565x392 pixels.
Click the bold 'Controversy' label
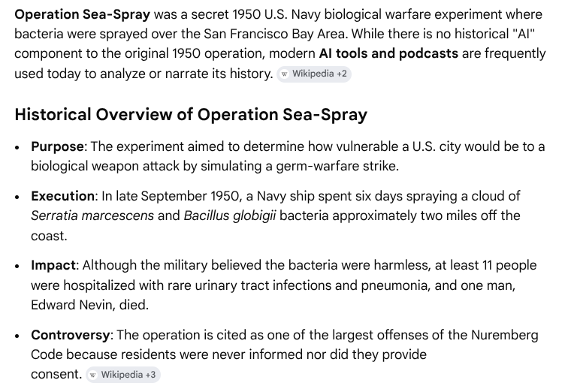[x=71, y=334]
